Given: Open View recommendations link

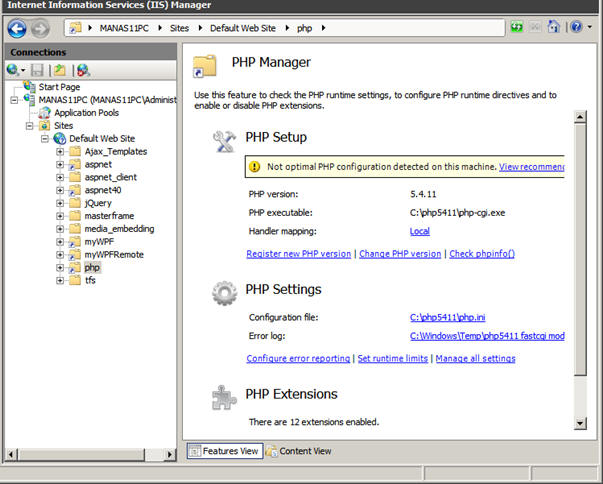Looking at the screenshot, I should point(531,167).
